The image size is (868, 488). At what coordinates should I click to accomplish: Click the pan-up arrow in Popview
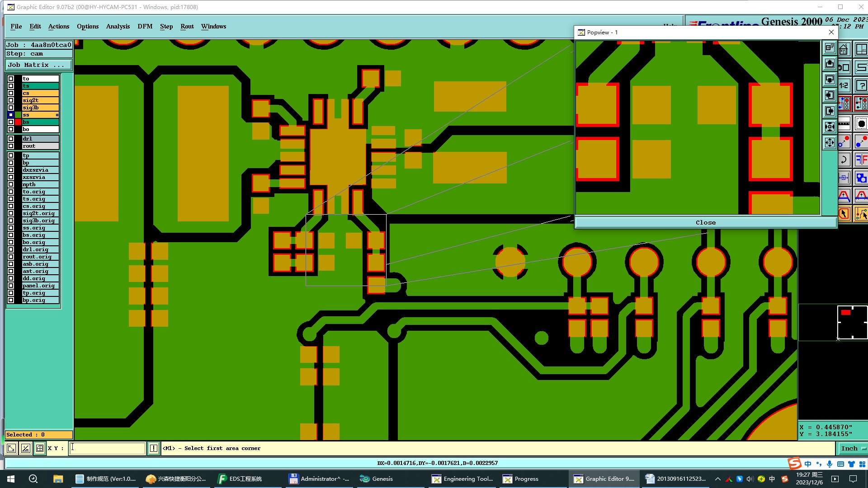(x=830, y=64)
